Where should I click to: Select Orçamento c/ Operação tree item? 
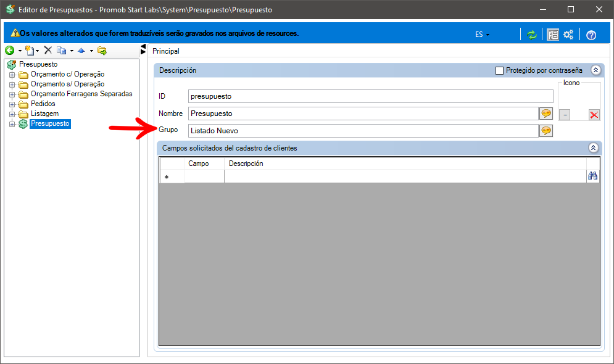pos(67,74)
